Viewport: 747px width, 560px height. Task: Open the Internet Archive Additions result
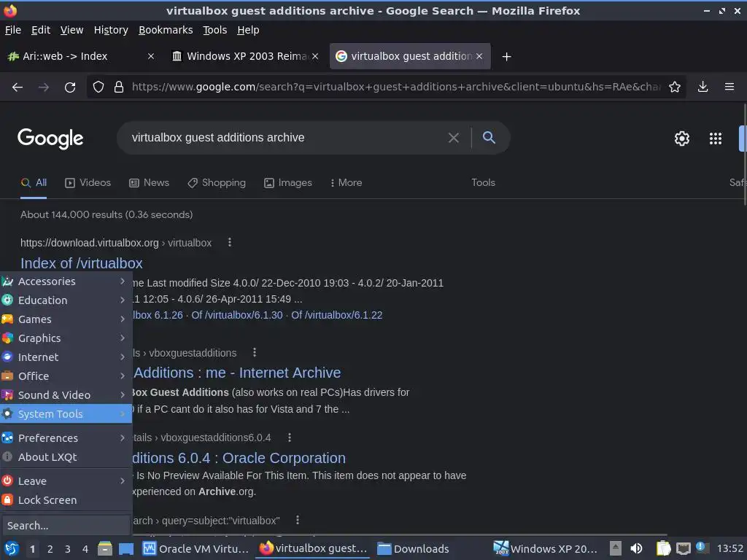pyautogui.click(x=237, y=373)
